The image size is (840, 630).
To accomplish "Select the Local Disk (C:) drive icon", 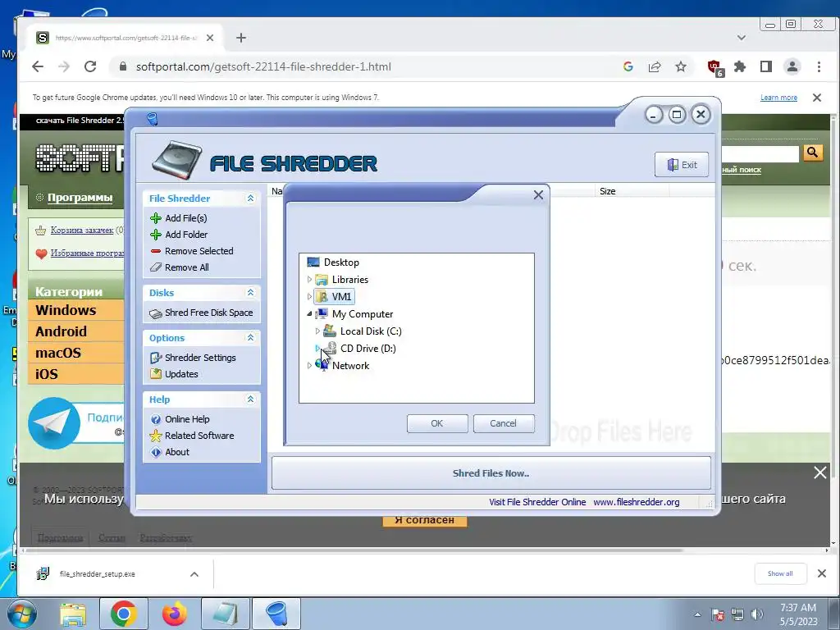I will coord(330,331).
